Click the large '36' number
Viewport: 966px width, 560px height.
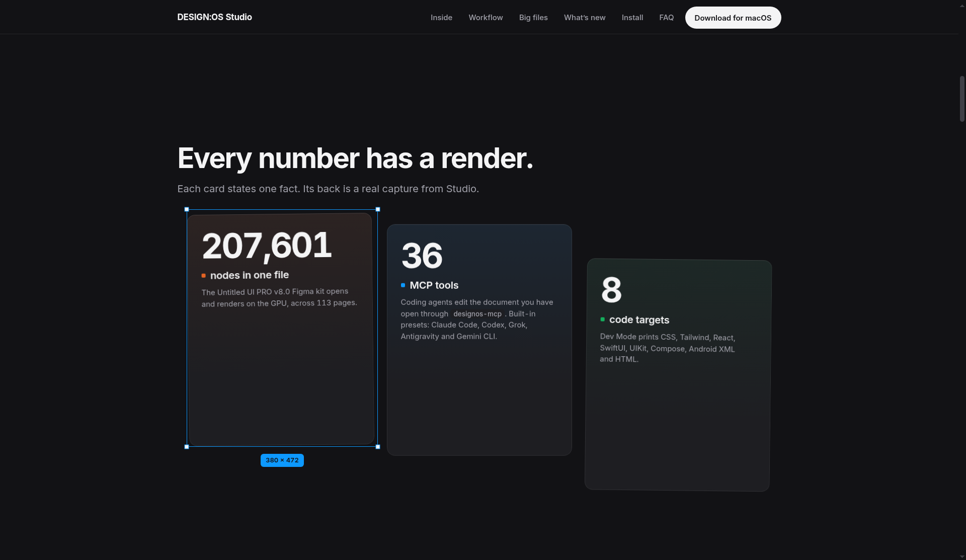coord(422,256)
